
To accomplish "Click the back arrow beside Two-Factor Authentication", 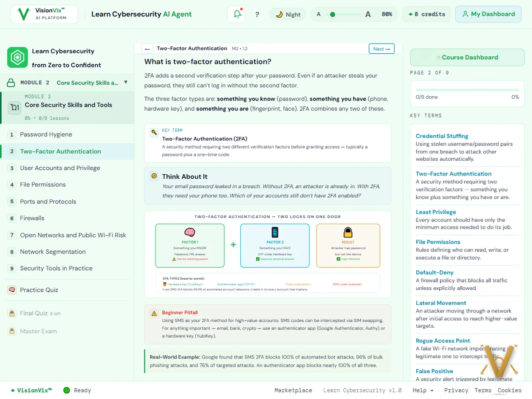I will (147, 49).
